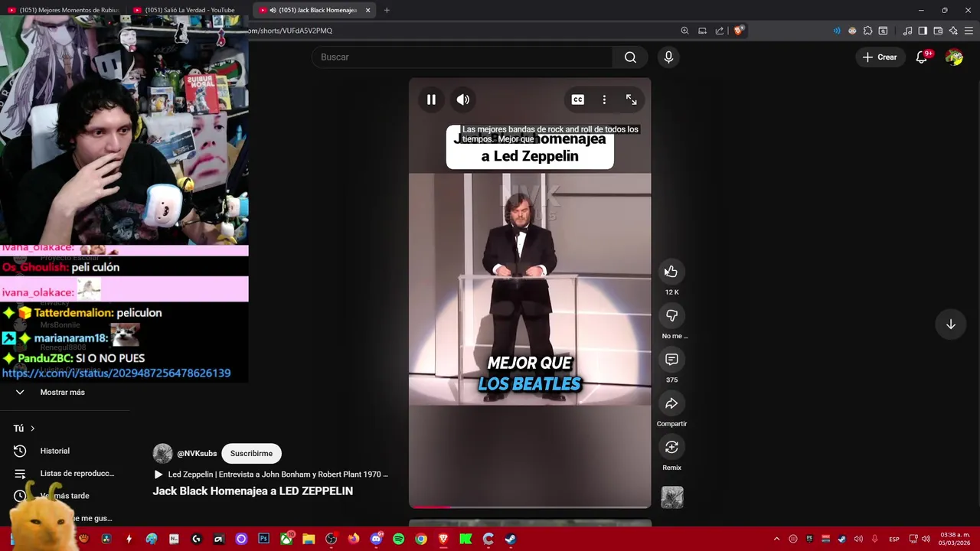
Task: Open the x.com status link in chat
Action: click(x=116, y=373)
